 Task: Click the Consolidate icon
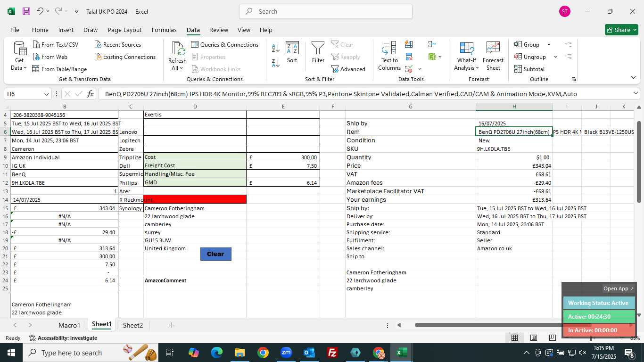pos(432,44)
